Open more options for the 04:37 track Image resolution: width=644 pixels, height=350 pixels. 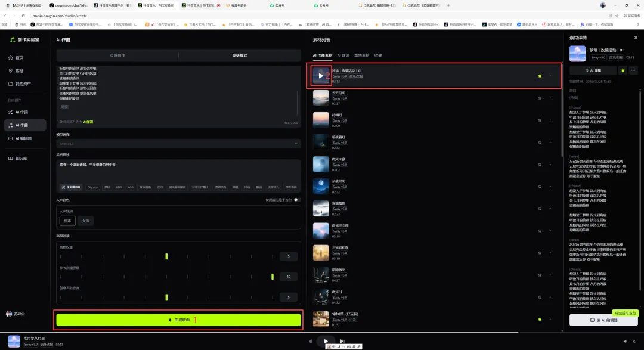click(550, 275)
